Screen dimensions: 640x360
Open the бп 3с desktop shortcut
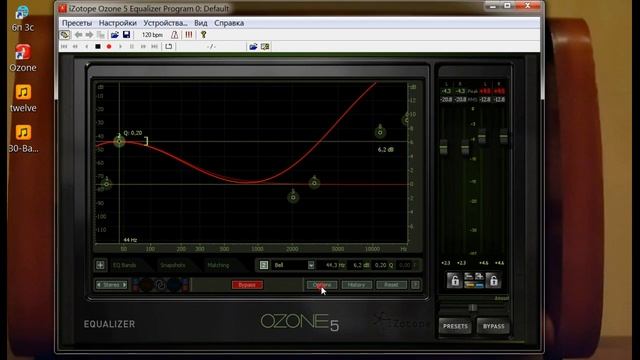point(23,18)
